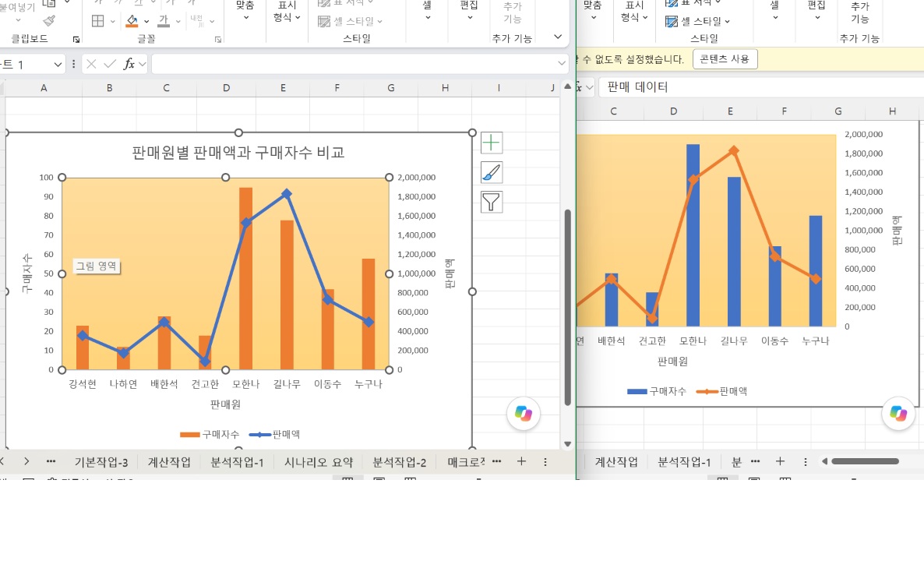The image size is (924, 561).
Task: Switch to 계산작업 sheet tab in left window
Action: (x=169, y=462)
